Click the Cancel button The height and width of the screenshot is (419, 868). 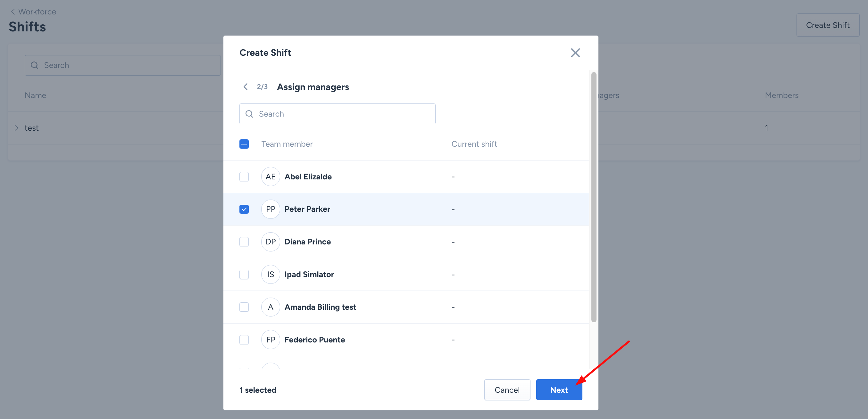507,390
